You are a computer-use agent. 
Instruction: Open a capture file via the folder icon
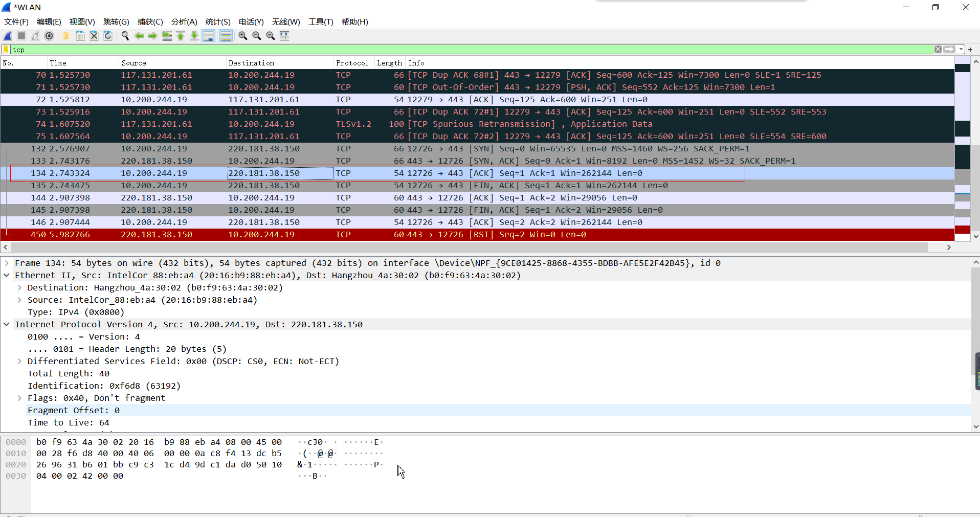(66, 36)
